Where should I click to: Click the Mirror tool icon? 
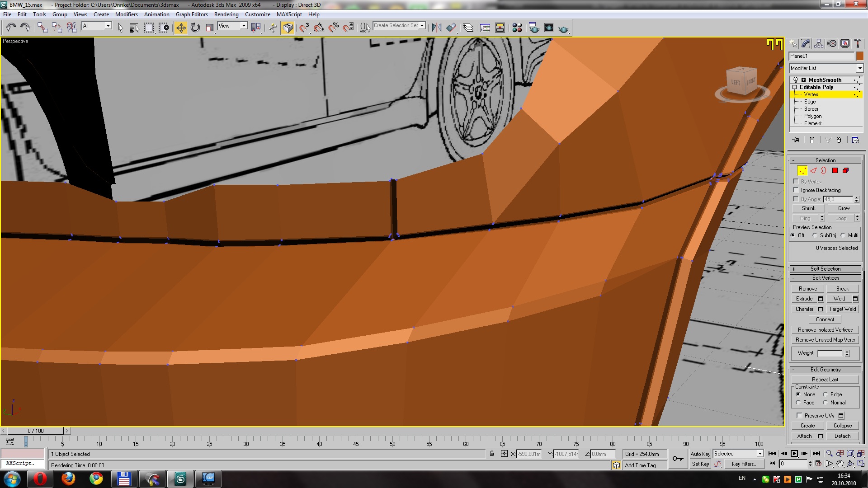(x=436, y=28)
